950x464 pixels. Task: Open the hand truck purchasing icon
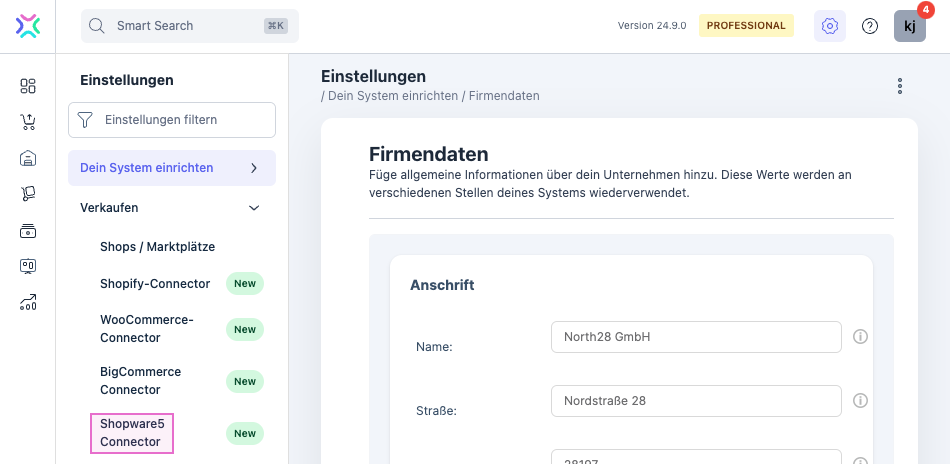click(28, 194)
